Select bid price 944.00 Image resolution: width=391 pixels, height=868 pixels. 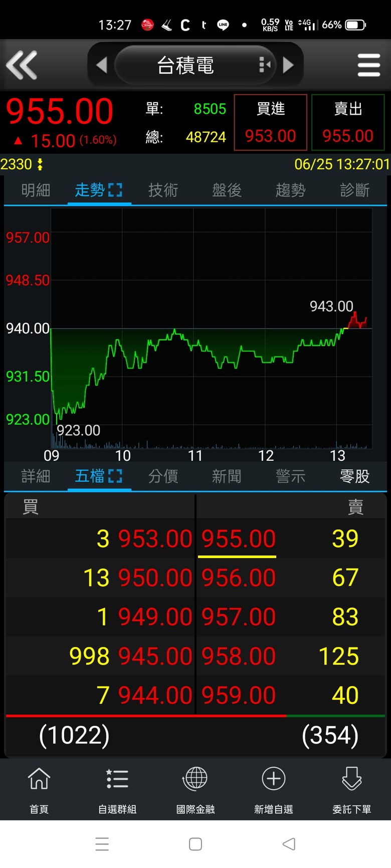[x=155, y=695]
